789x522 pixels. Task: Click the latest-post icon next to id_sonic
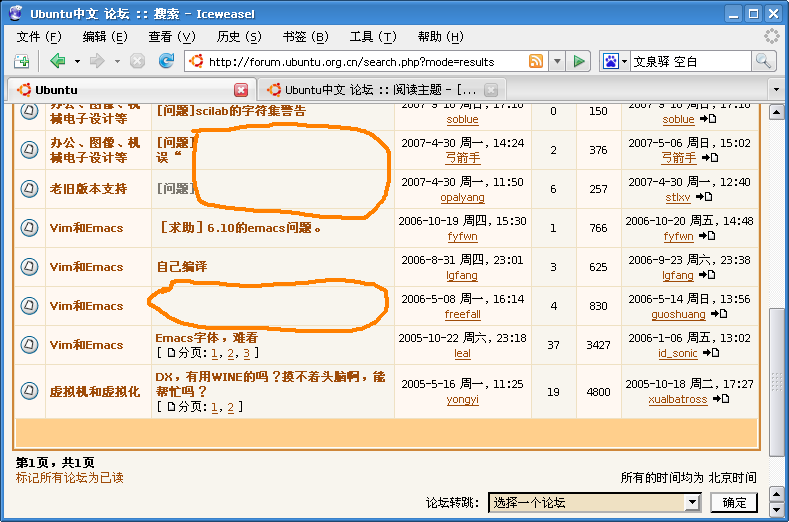pos(711,353)
